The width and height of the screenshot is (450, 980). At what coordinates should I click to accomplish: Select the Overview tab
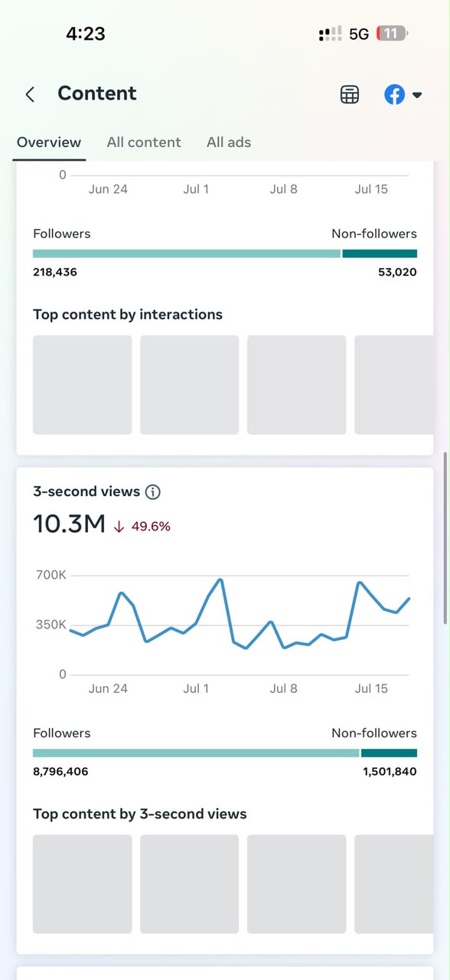click(49, 142)
